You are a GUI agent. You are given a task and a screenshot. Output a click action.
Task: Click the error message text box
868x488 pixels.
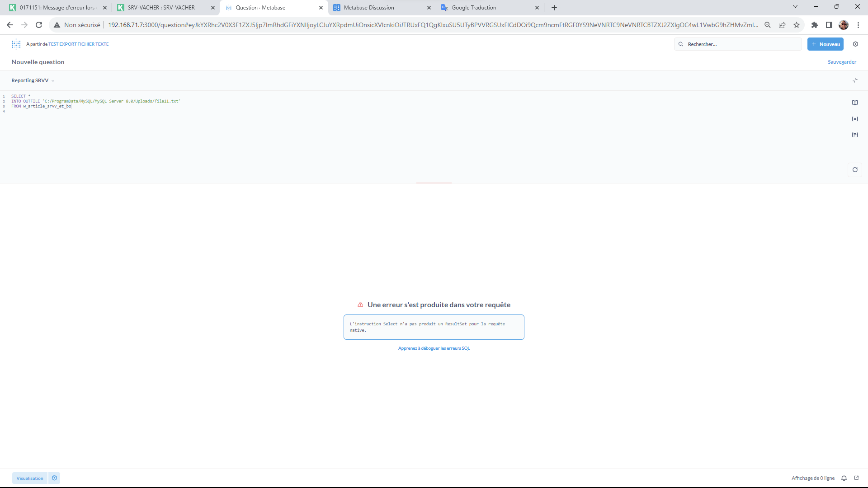[x=434, y=327]
